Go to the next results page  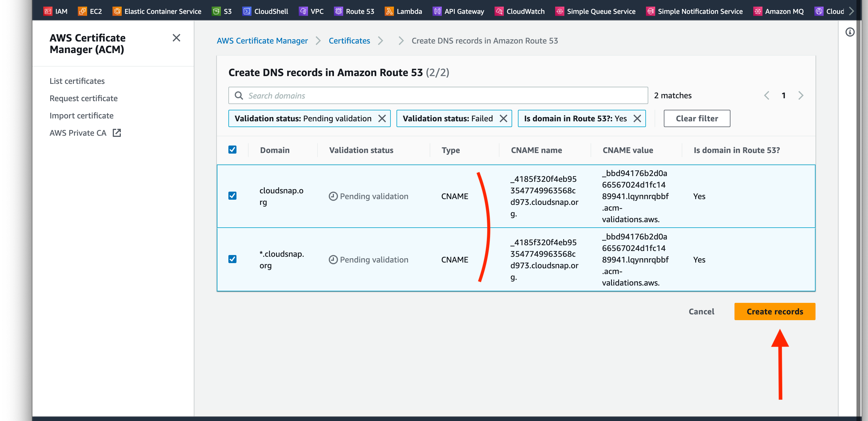click(x=801, y=96)
